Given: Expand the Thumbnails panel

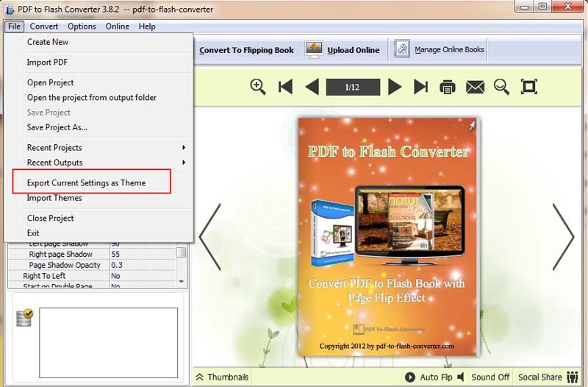Looking at the screenshot, I should click(x=222, y=377).
